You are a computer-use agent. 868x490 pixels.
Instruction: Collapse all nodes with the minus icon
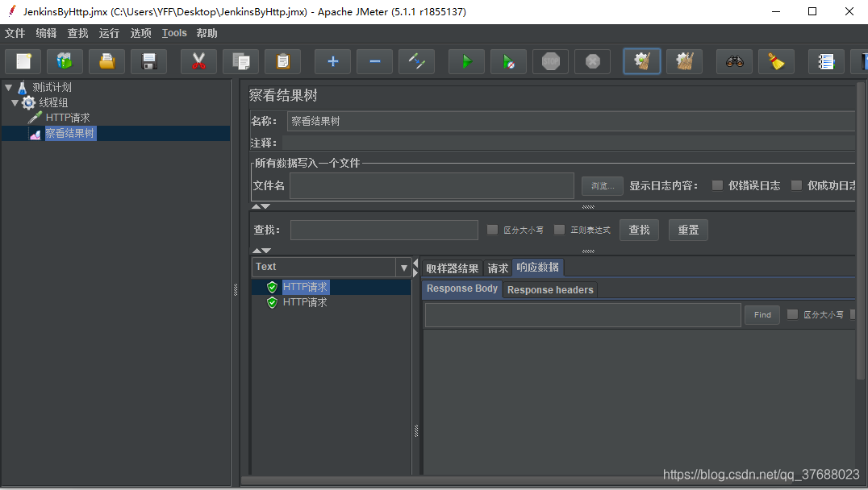tap(375, 61)
